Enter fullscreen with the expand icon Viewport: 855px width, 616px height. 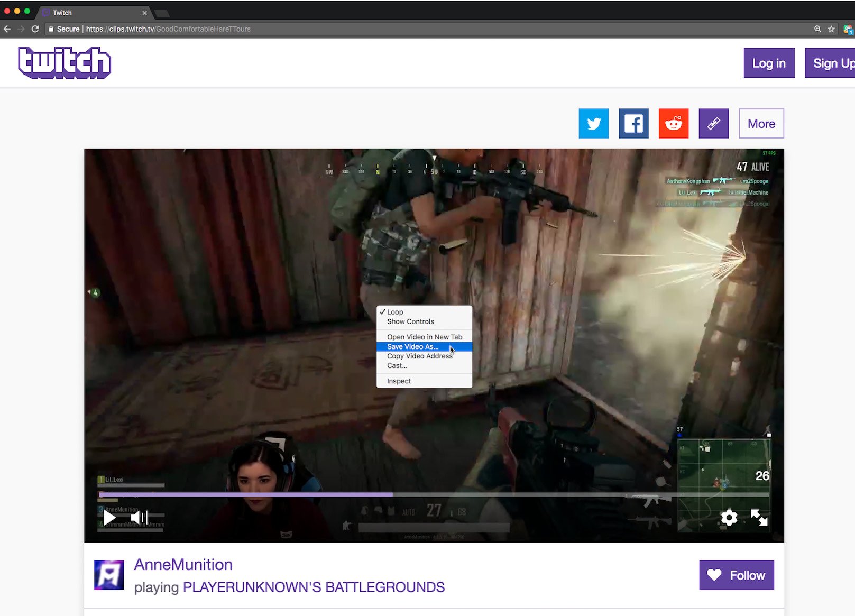(x=759, y=518)
